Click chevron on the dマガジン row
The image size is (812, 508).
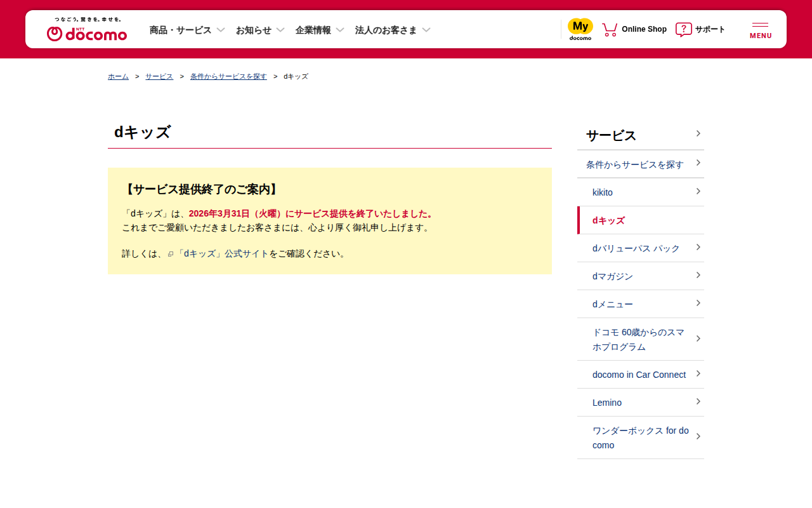tap(698, 275)
